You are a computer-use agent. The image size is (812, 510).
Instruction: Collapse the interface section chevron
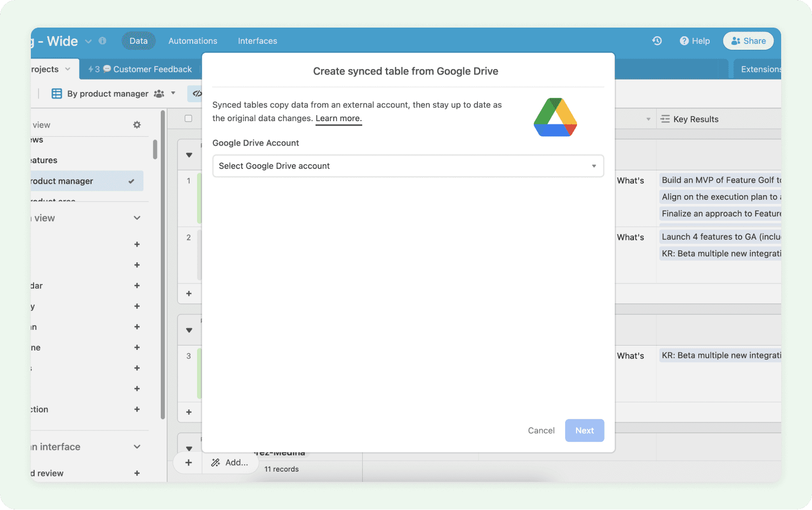137,447
